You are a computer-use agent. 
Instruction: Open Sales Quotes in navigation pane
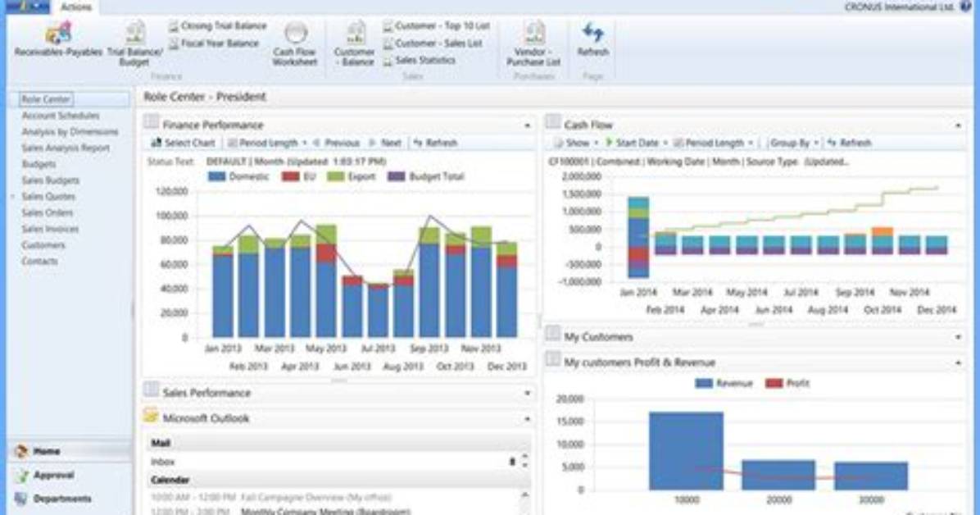coord(48,197)
